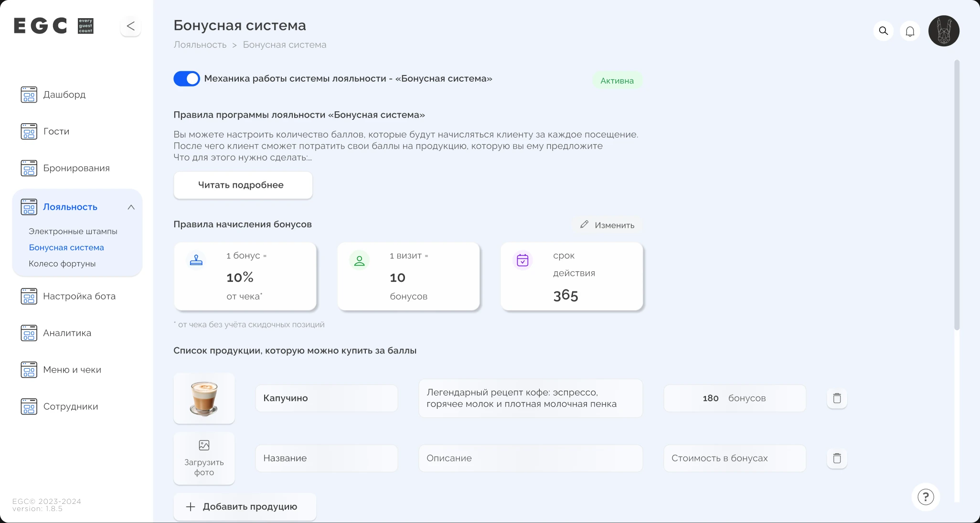Click the person icon in визит card
Viewport: 980px width, 523px height.
click(360, 260)
